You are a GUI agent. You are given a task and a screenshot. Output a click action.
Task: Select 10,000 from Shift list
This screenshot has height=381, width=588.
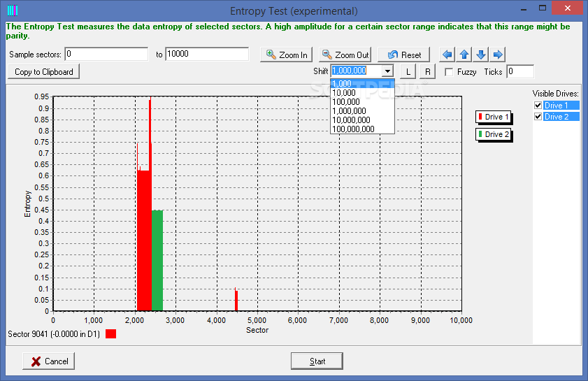(362, 92)
